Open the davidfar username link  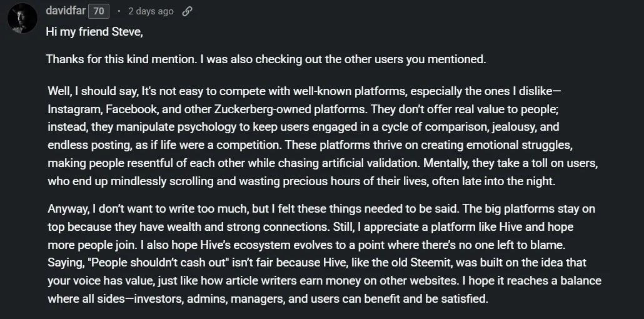66,11
